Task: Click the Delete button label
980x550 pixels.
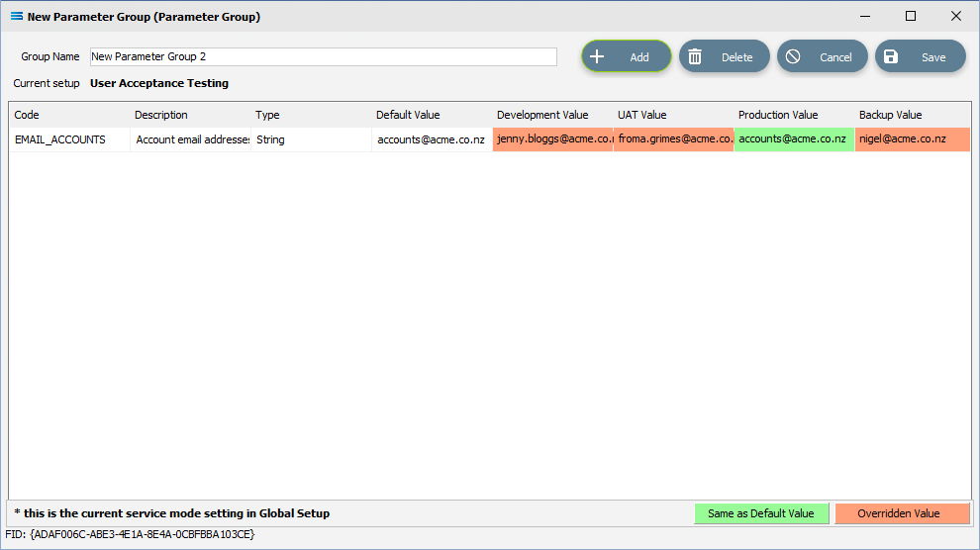Action: (736, 57)
